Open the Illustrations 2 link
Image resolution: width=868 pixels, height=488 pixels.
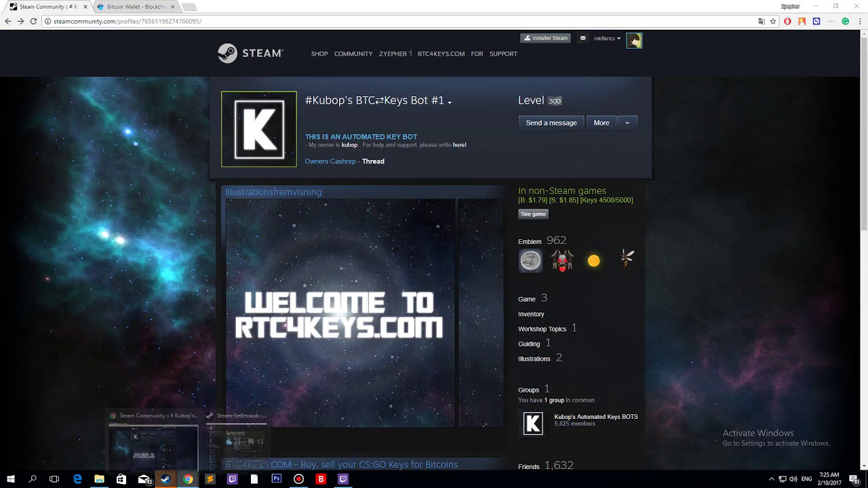coord(540,358)
